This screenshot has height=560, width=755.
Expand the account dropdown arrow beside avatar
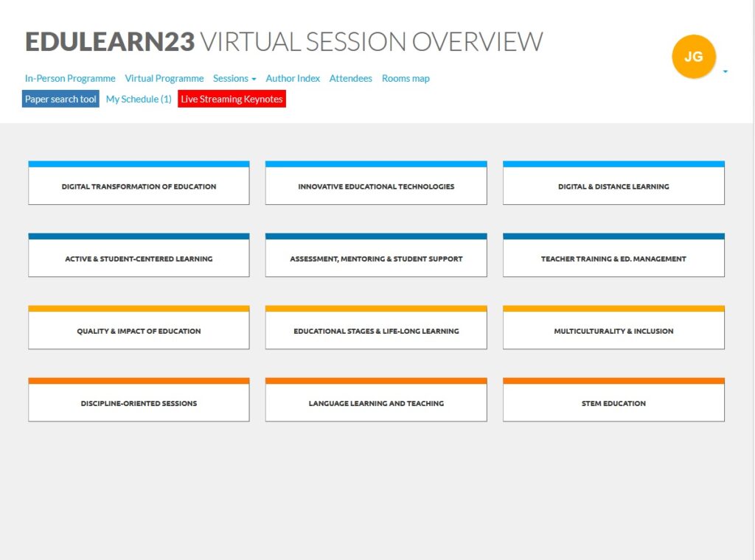pos(726,71)
